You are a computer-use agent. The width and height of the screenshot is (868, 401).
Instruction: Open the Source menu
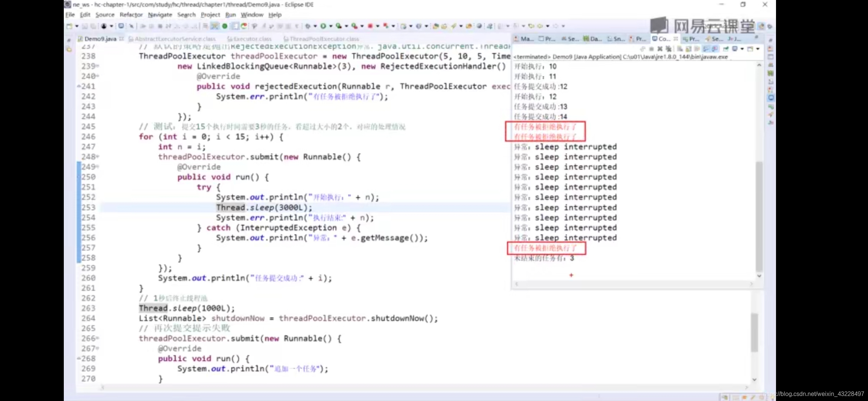[x=105, y=15]
